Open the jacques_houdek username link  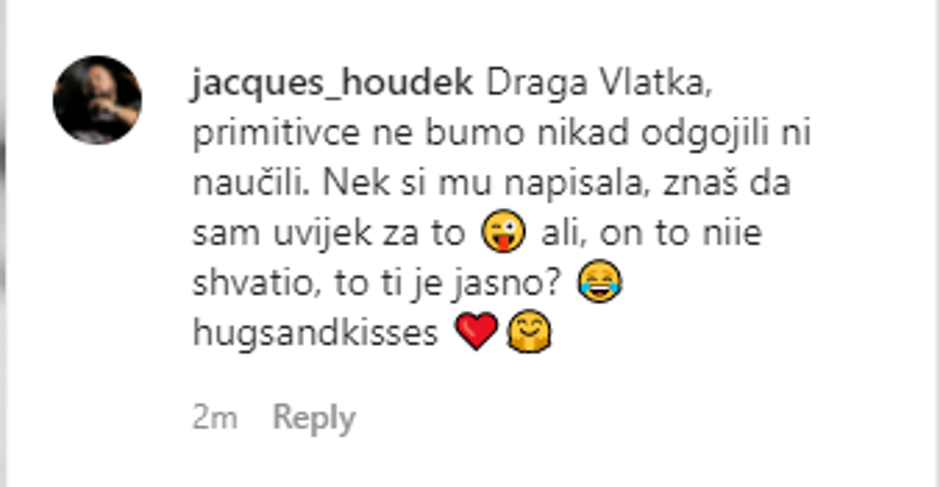[x=333, y=85]
